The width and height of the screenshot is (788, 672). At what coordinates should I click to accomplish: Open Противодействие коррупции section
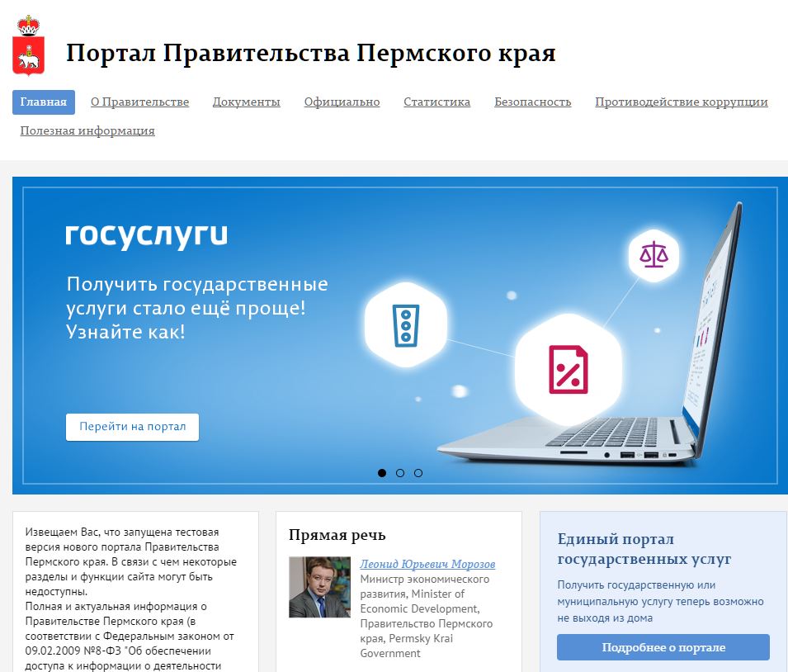[x=681, y=102]
